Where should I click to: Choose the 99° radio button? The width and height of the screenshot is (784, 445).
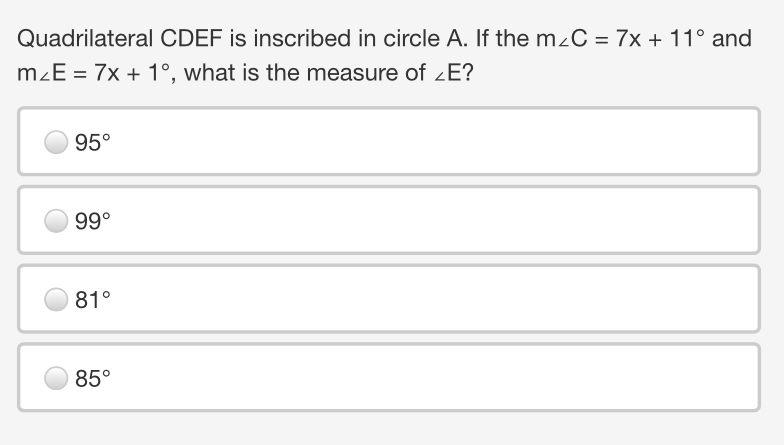[56, 220]
